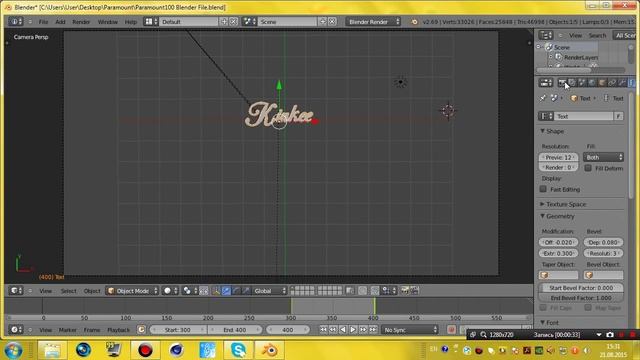
Task: Open the File menu
Action: point(43,22)
